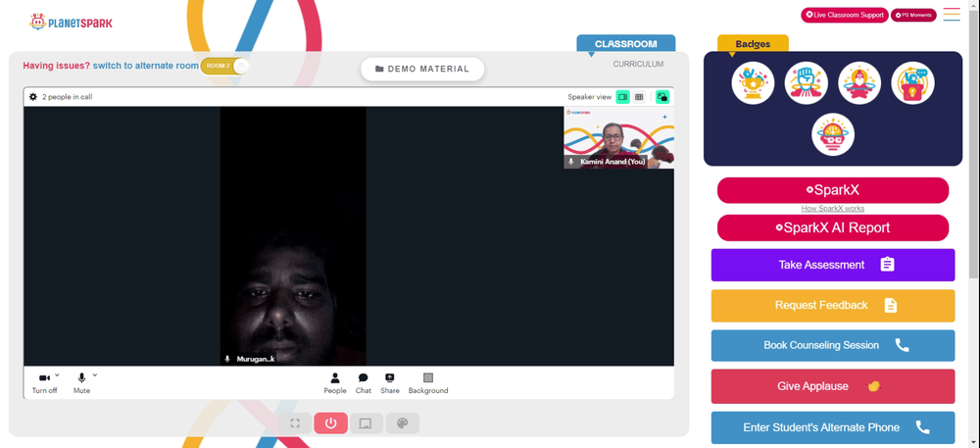This screenshot has width=980, height=448.
Task: Click Kamini Anand self-view thumbnail
Action: pyautogui.click(x=618, y=137)
